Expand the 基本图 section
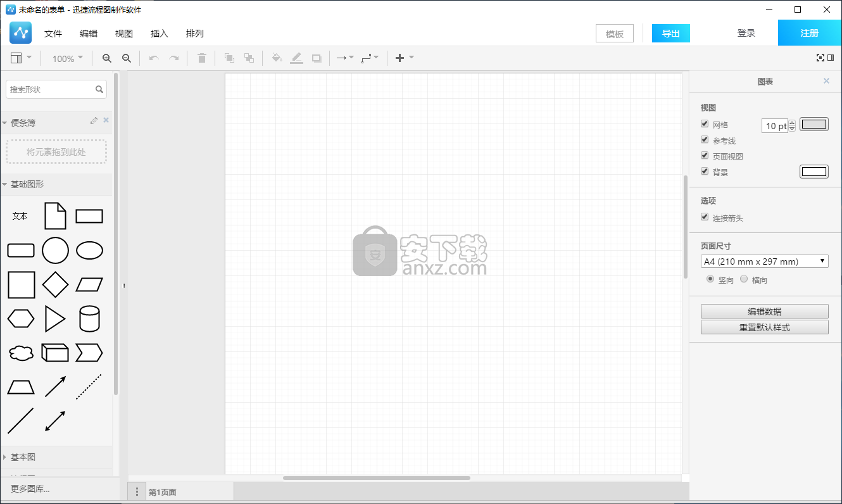 coord(5,457)
